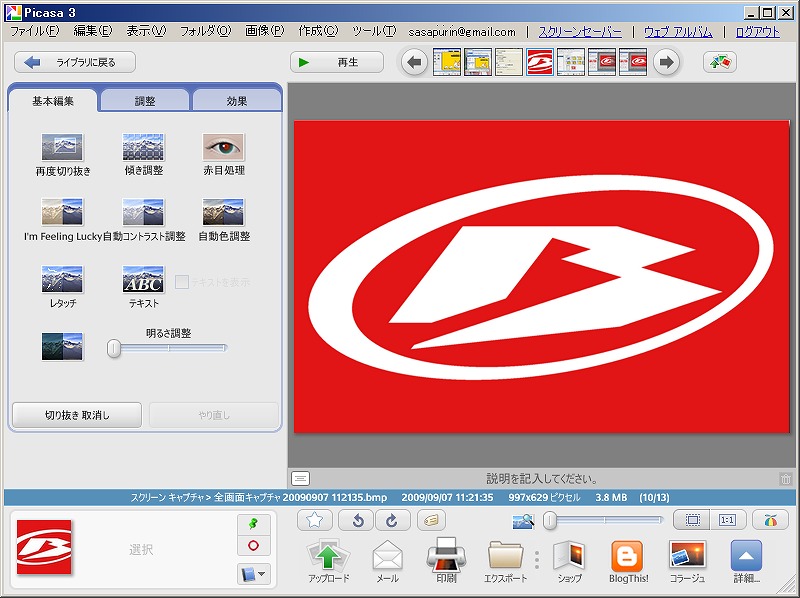Open the add-to-album dropdown in the tray
This screenshot has width=800, height=598.
253,574
